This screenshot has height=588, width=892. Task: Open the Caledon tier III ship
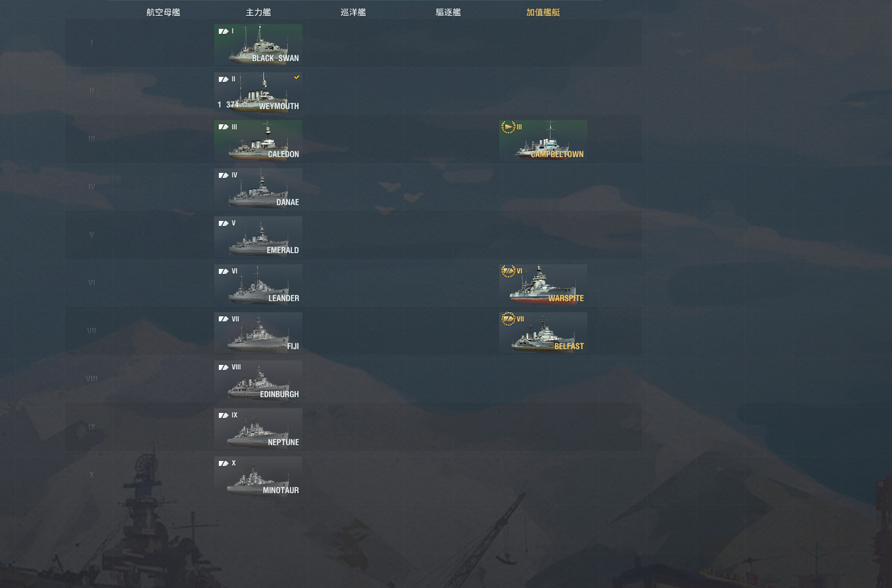click(258, 141)
